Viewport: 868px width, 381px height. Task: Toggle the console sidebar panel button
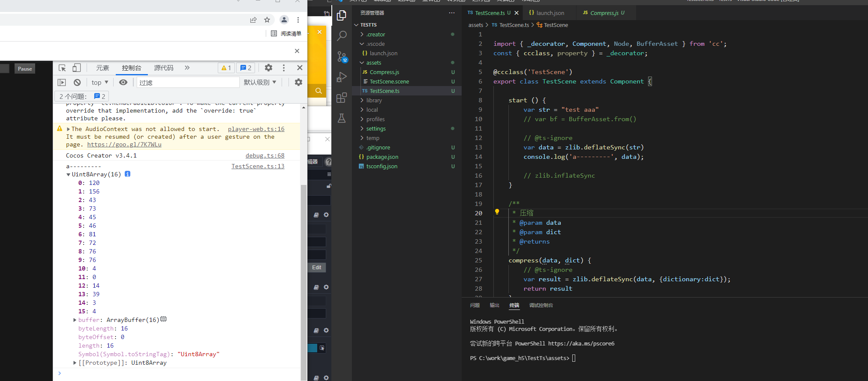point(62,83)
